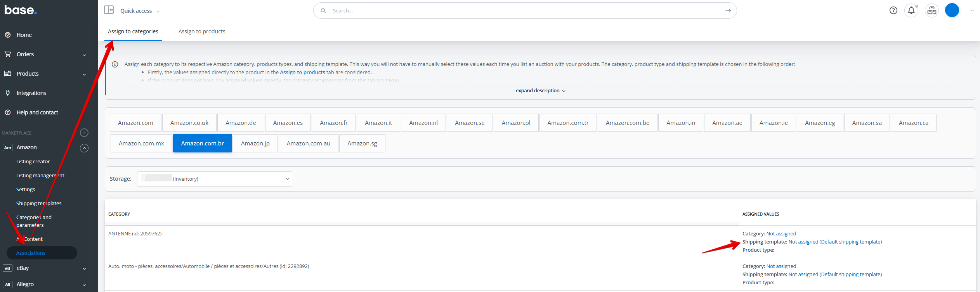Viewport: 980px width, 292px height.
Task: Click the Home icon in sidebar
Action: click(x=8, y=35)
